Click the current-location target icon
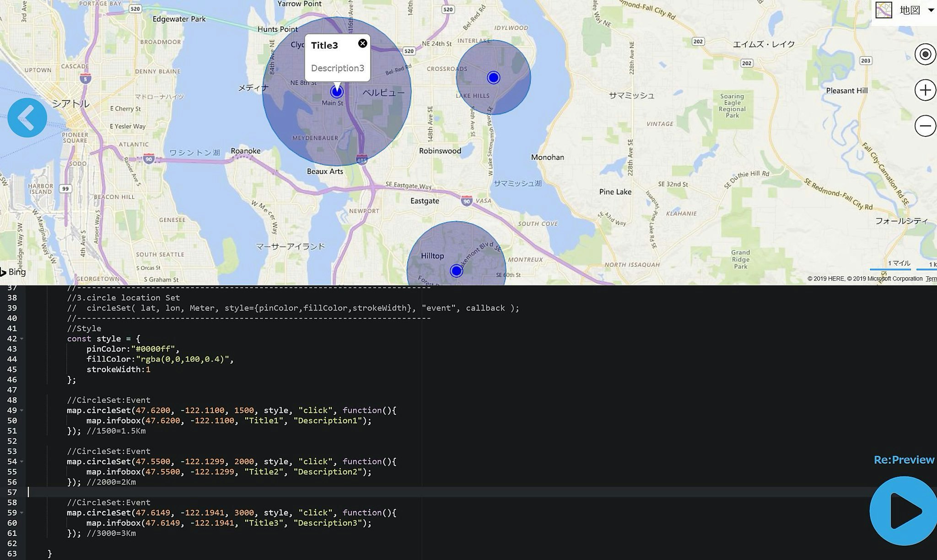The image size is (937, 560). (x=926, y=54)
